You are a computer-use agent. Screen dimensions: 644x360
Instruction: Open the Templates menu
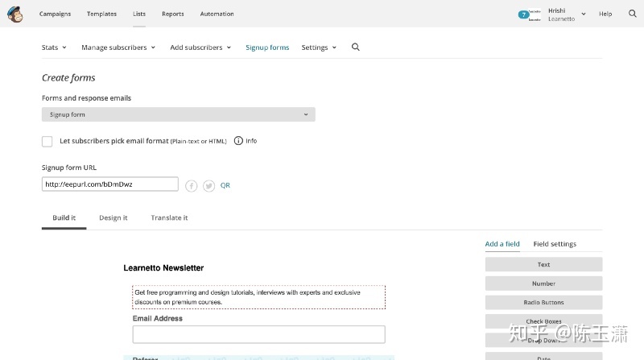coord(102,14)
